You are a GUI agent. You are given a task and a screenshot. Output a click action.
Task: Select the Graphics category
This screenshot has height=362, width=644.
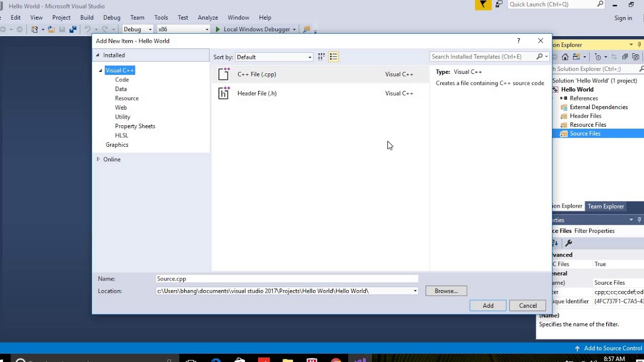[117, 145]
